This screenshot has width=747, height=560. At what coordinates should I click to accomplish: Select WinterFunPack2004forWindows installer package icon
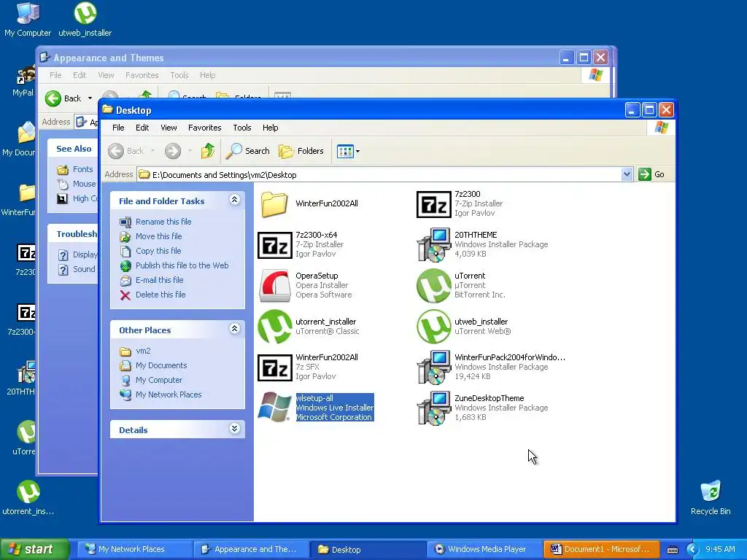coord(433,367)
